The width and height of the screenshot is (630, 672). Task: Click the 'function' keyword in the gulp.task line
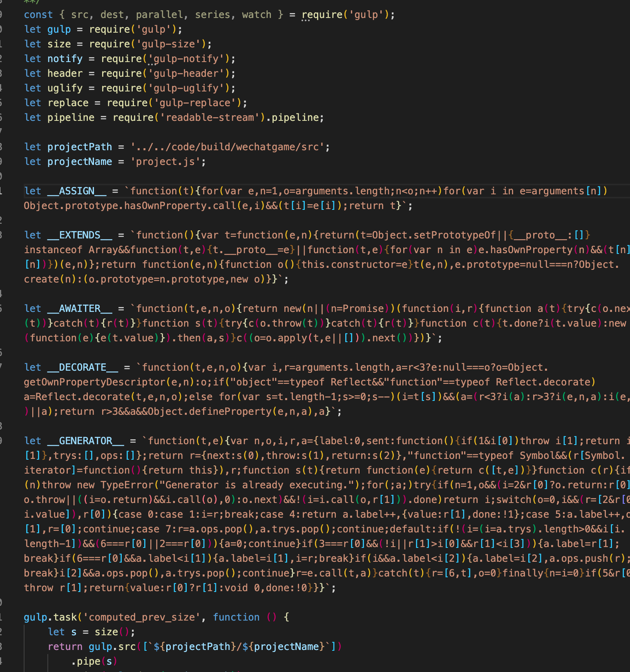pos(236,617)
